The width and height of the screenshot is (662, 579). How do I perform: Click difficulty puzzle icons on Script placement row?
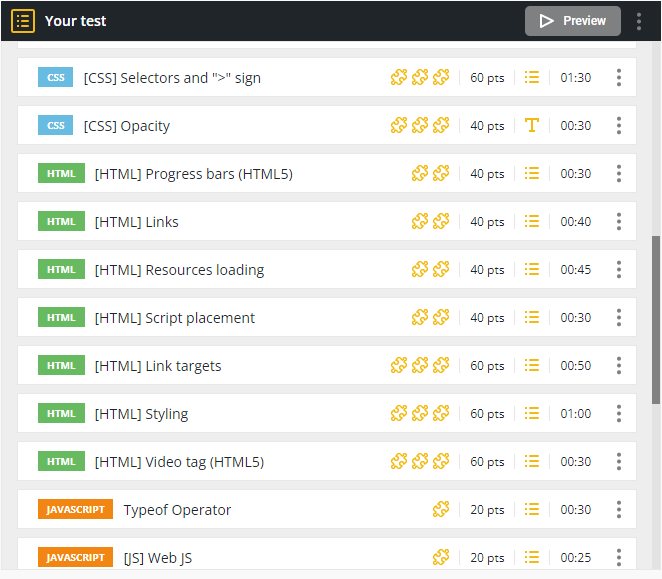[x=431, y=318]
